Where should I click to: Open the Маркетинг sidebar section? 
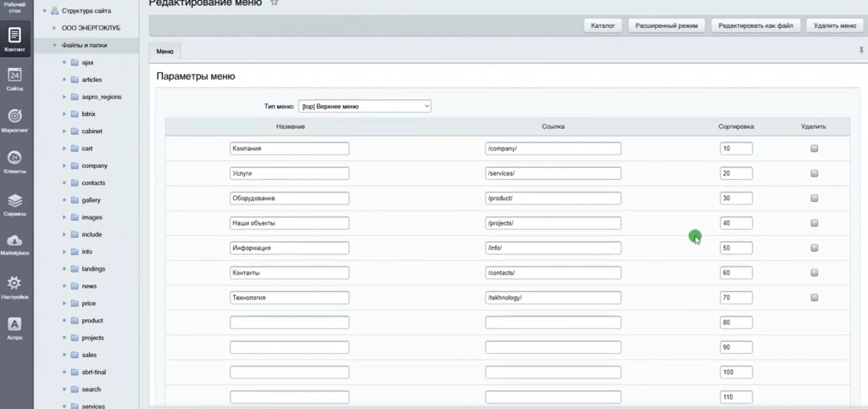tap(14, 120)
